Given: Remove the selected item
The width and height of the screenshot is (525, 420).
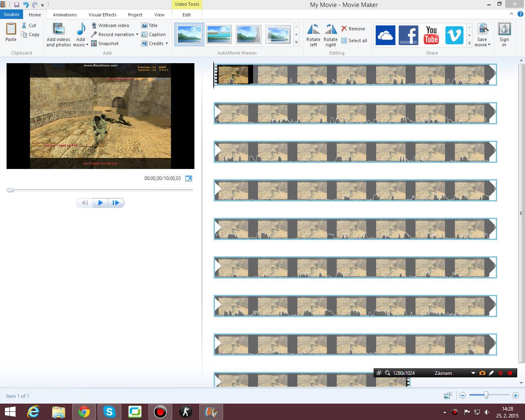Looking at the screenshot, I should click(353, 29).
